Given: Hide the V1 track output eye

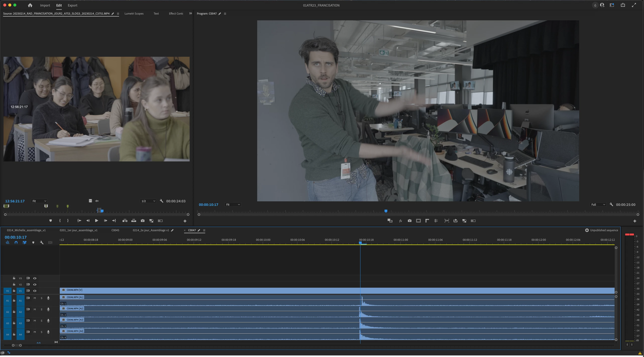Looking at the screenshot, I should pos(35,291).
